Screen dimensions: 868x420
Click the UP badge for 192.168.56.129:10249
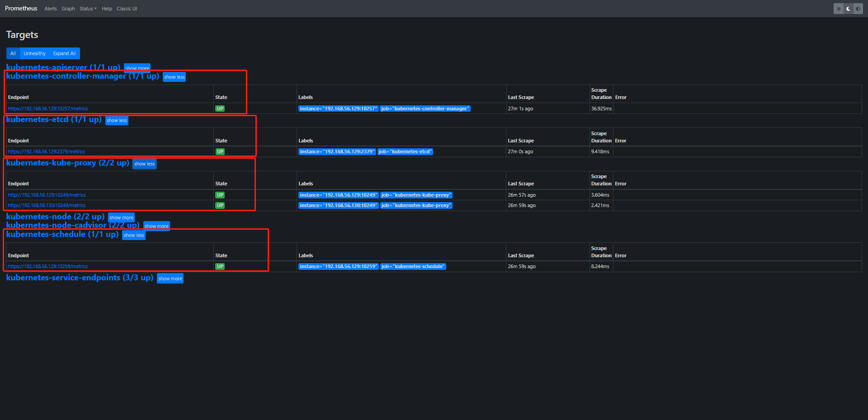[x=220, y=195]
